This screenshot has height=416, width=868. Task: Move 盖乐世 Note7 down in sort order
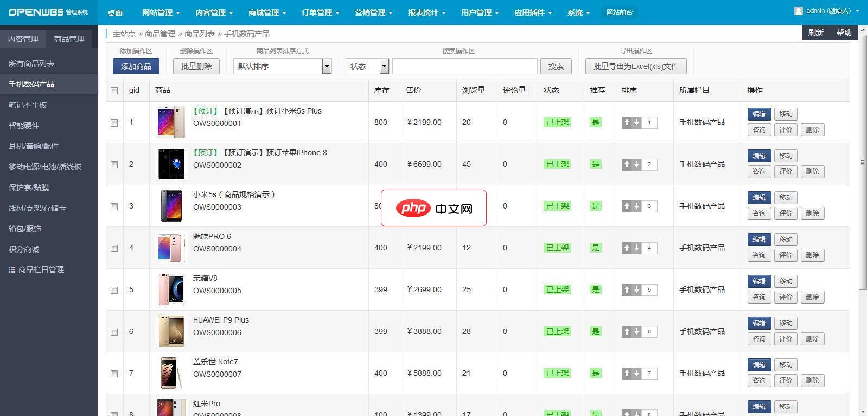point(636,374)
